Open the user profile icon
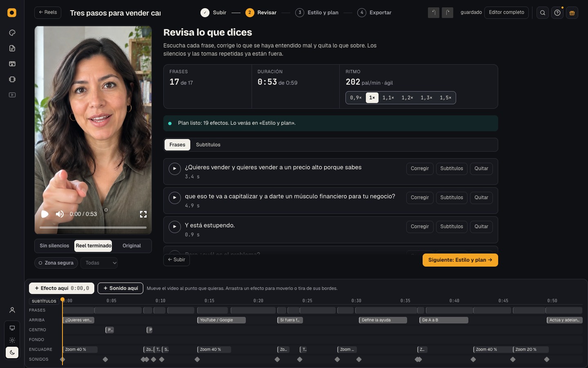Screen dimensions: 588x368 pyautogui.click(x=12, y=310)
